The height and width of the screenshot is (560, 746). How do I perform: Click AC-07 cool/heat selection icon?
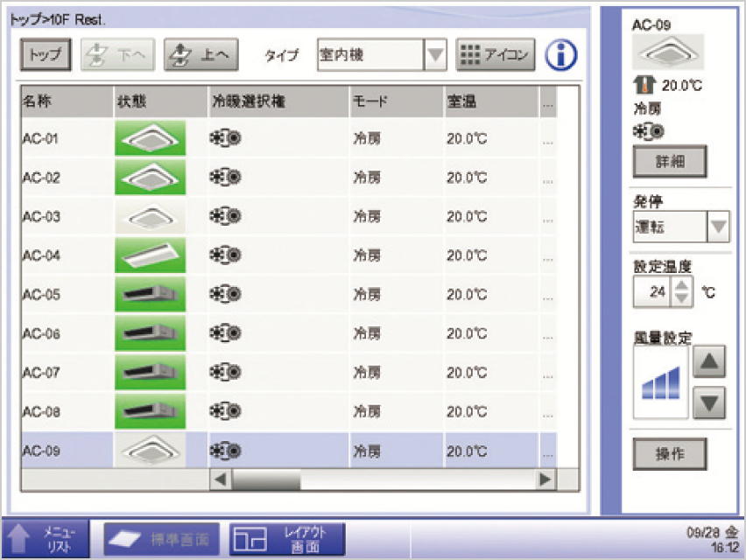coord(226,372)
